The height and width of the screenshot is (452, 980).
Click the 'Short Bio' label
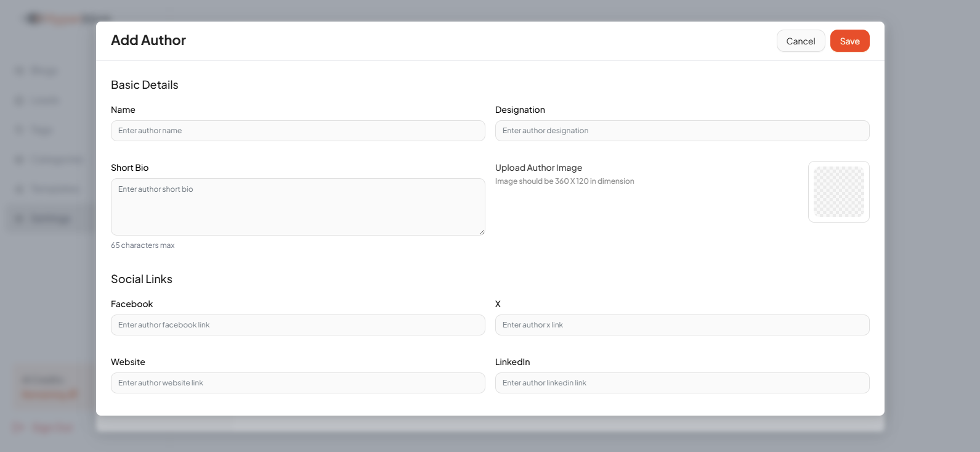pos(130,168)
